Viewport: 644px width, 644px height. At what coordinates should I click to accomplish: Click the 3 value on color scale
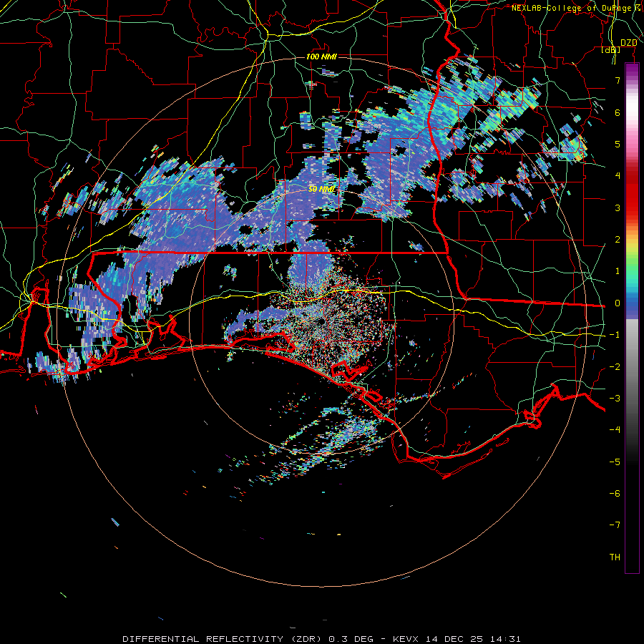coord(618,208)
